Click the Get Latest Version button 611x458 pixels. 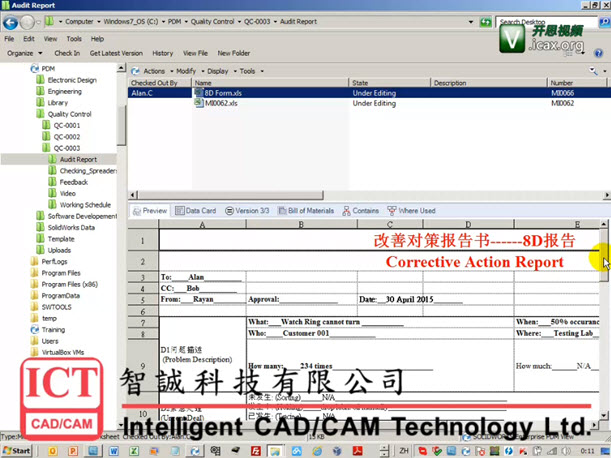(x=115, y=53)
